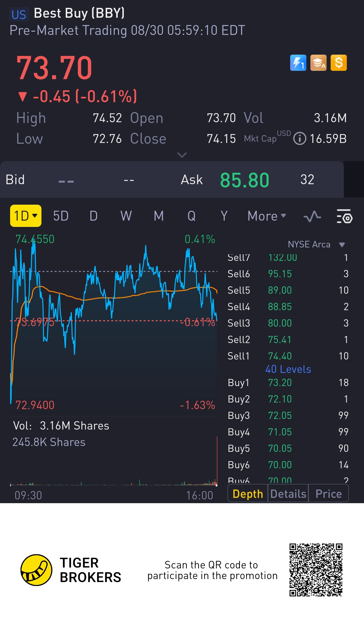Open chart display settings icon
Image resolution: width=364 pixels, height=637 pixels.
[345, 216]
